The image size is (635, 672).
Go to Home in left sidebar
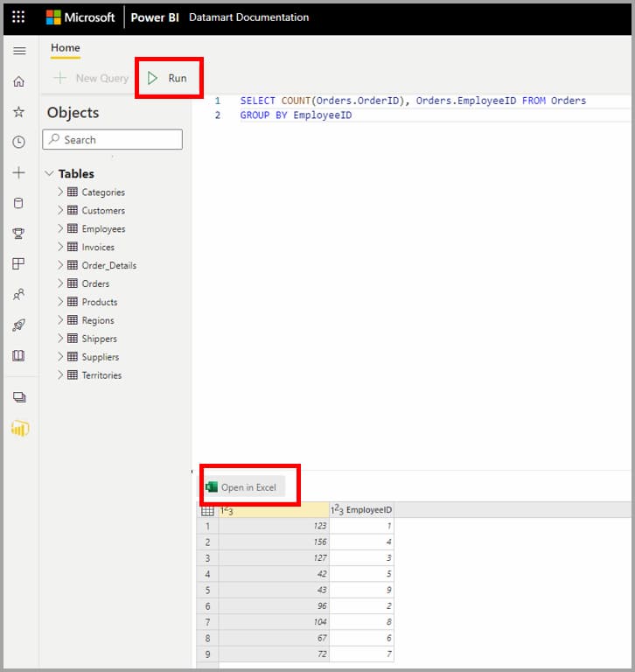pyautogui.click(x=19, y=81)
